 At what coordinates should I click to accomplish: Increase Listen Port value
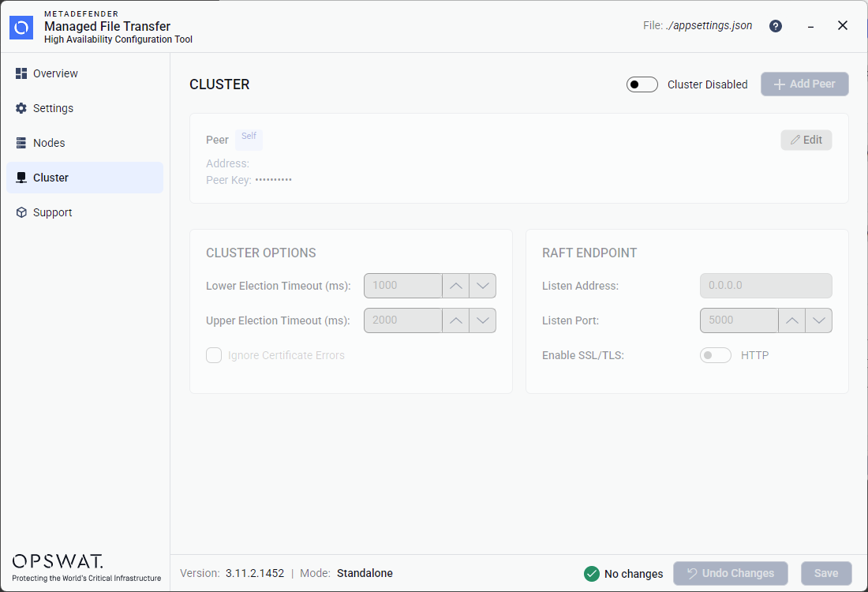pyautogui.click(x=791, y=320)
